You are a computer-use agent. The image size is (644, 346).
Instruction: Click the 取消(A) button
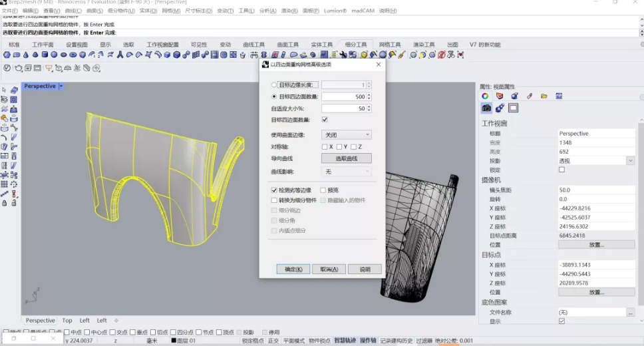(x=329, y=269)
